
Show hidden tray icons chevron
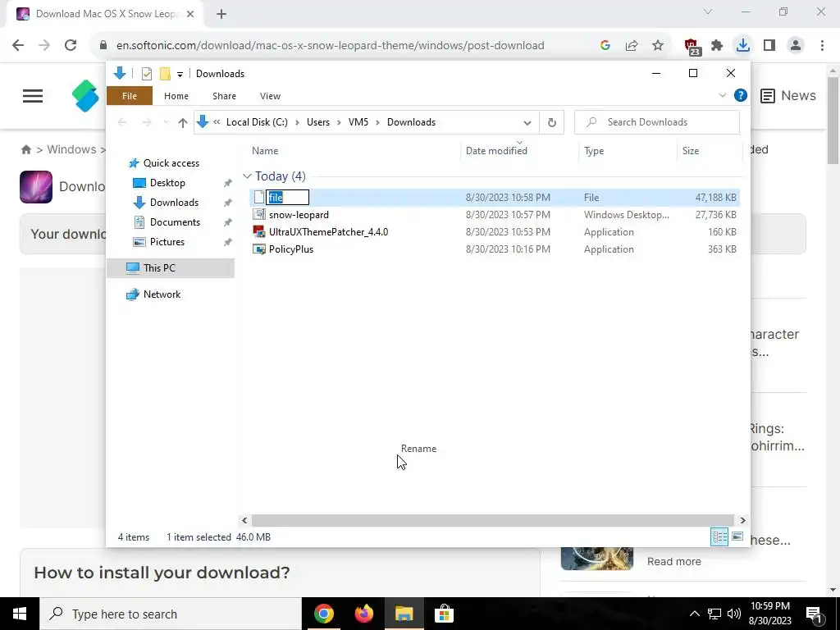pos(694,614)
